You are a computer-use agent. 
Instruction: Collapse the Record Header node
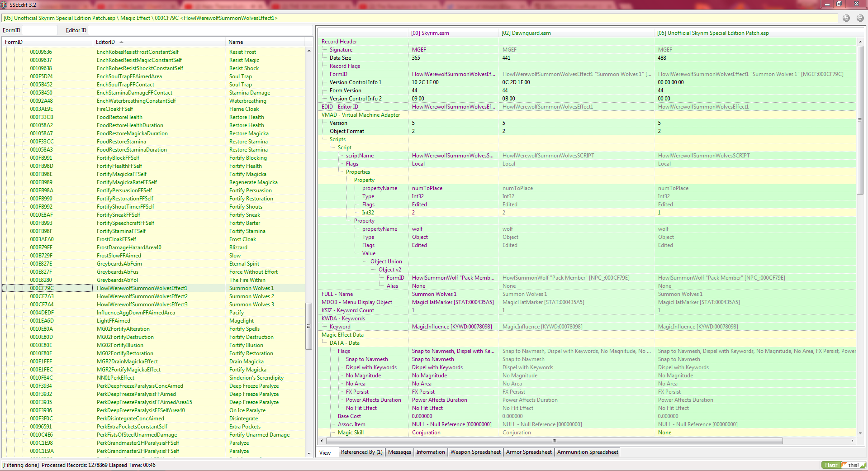click(x=339, y=42)
